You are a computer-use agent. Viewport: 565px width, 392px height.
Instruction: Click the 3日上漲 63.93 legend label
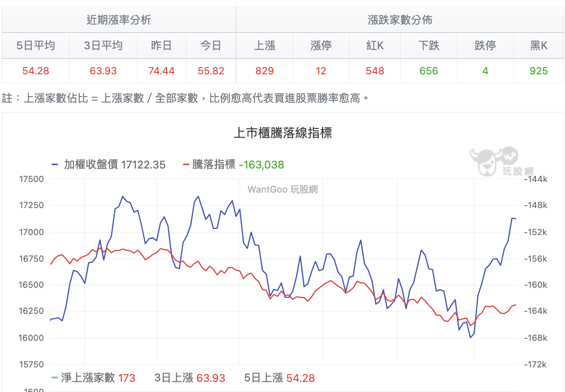189,378
